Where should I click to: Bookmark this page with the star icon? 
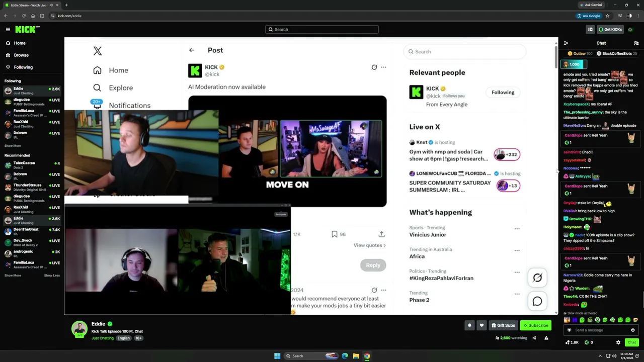pyautogui.click(x=607, y=16)
